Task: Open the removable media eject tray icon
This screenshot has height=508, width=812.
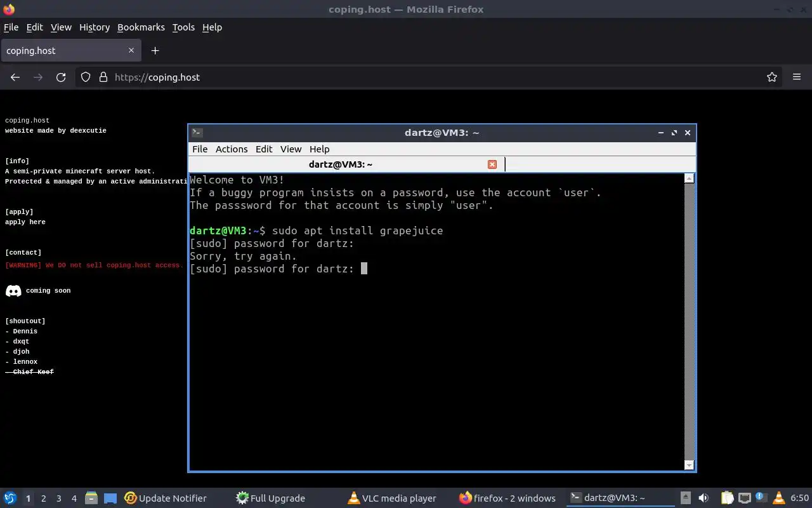Action: click(686, 498)
